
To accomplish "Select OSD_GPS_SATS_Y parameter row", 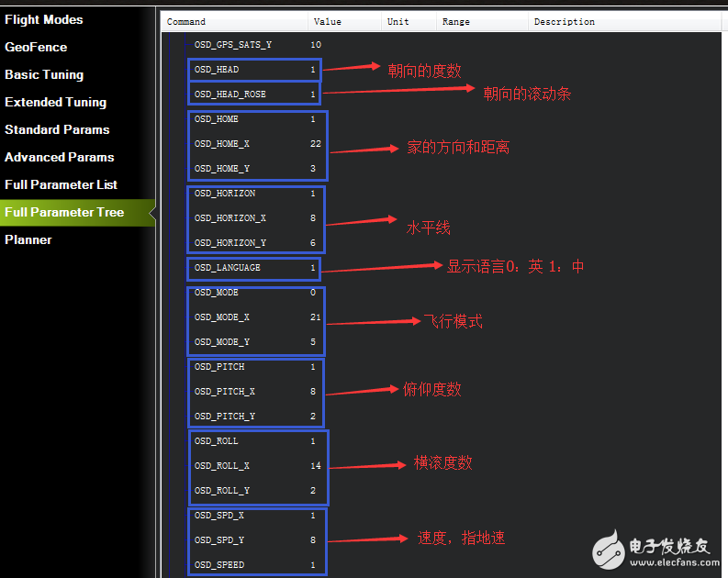I will (232, 45).
